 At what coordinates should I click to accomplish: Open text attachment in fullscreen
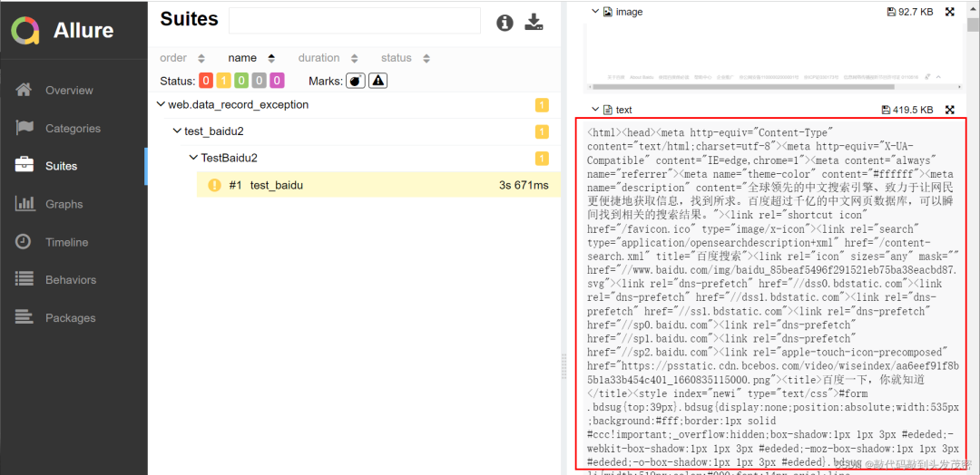click(950, 110)
